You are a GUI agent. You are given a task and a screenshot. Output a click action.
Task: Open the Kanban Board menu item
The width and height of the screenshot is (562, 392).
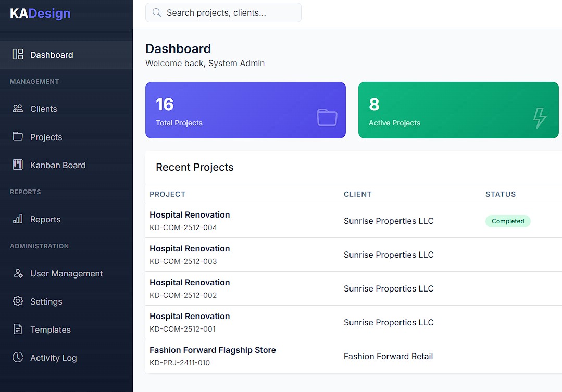(x=58, y=165)
